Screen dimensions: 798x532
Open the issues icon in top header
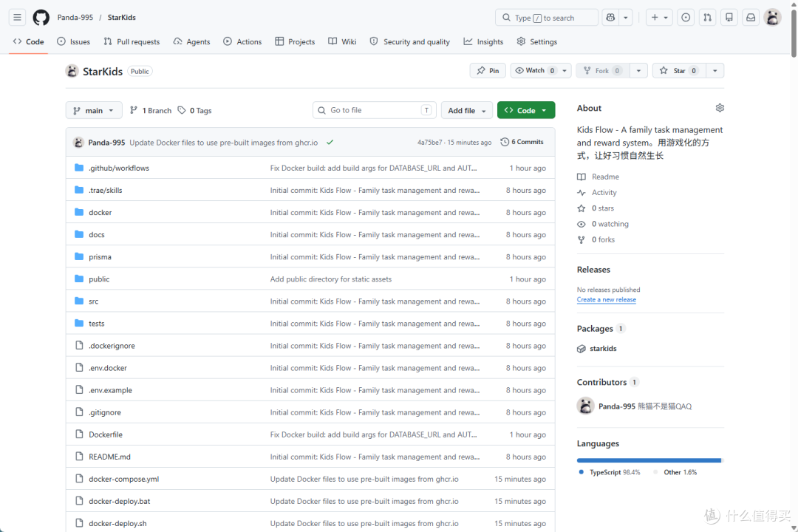[x=686, y=17]
